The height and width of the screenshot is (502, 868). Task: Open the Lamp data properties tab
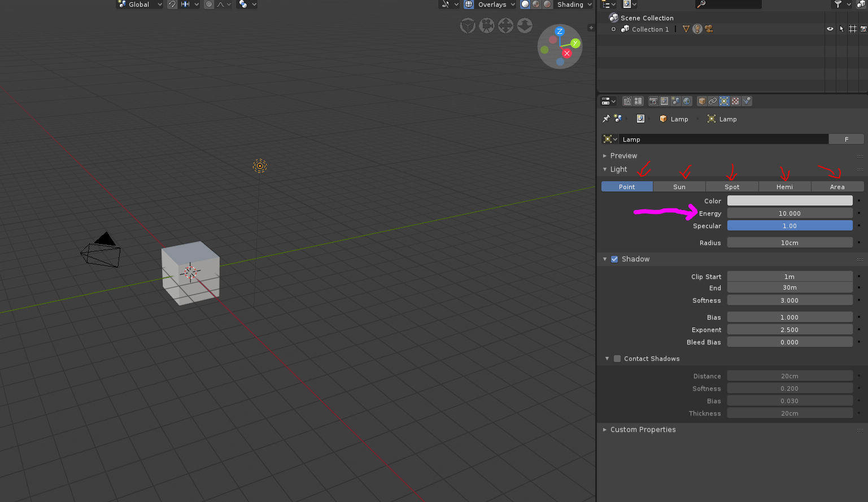pyautogui.click(x=724, y=101)
